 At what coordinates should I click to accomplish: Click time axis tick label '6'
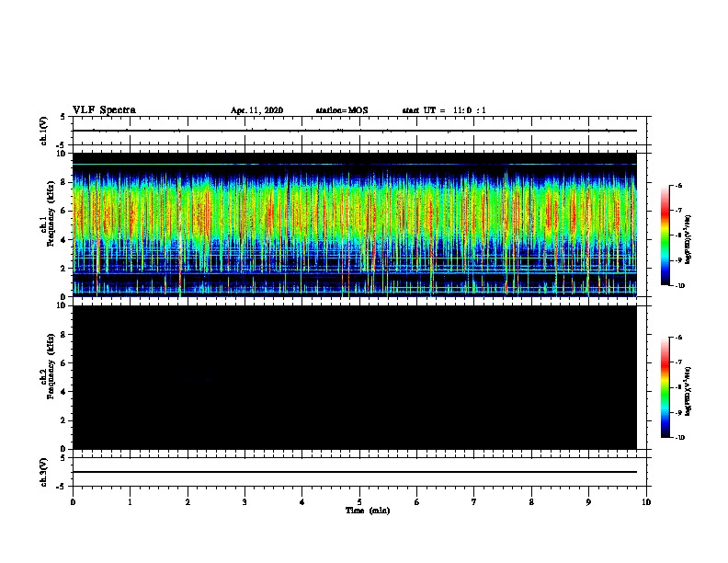point(416,501)
